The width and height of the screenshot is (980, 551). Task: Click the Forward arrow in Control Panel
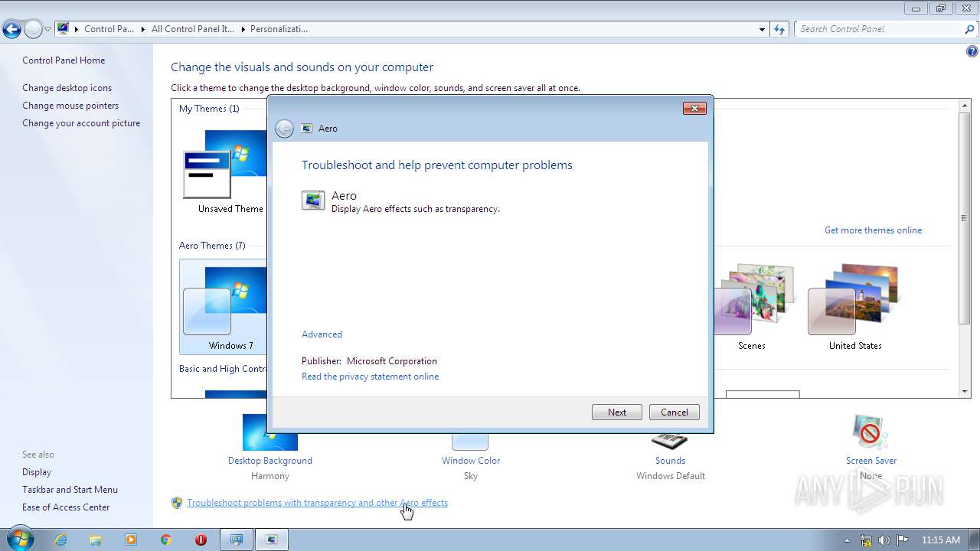point(33,30)
